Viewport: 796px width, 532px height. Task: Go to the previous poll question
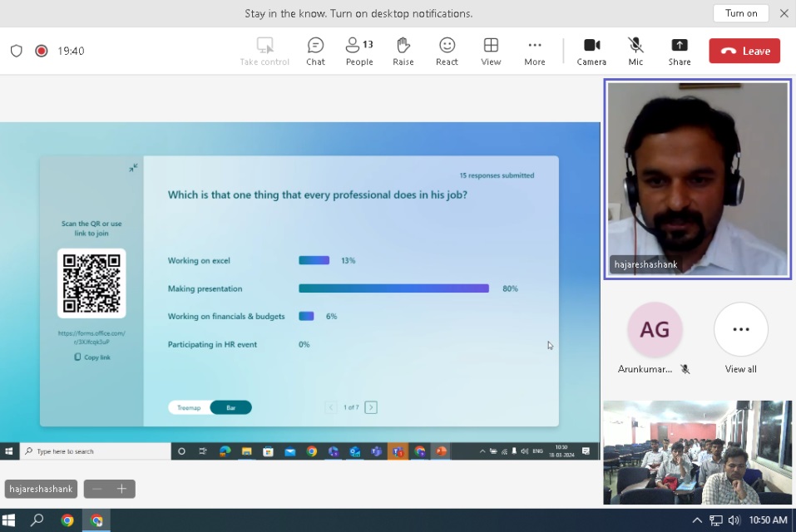(331, 407)
